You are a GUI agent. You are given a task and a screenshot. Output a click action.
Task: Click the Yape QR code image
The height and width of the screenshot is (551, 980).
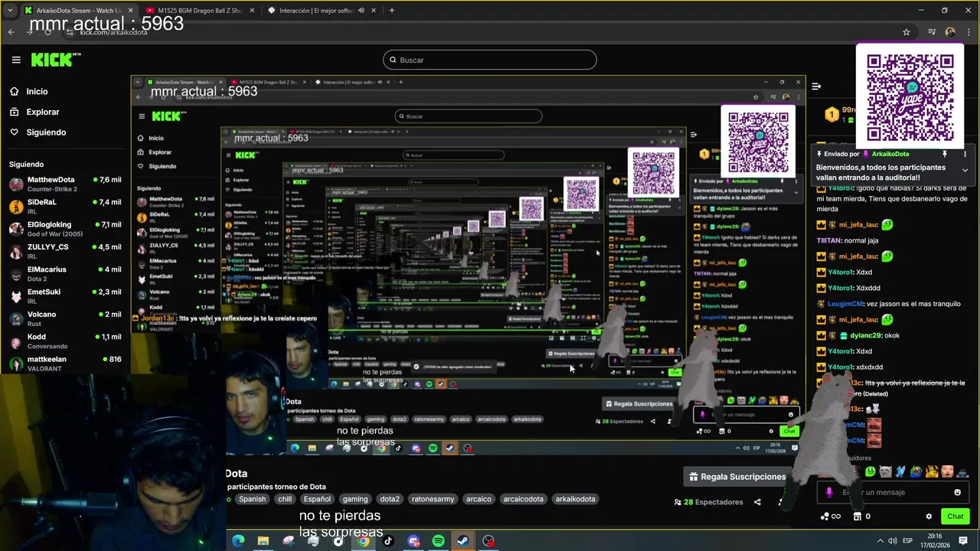click(910, 96)
